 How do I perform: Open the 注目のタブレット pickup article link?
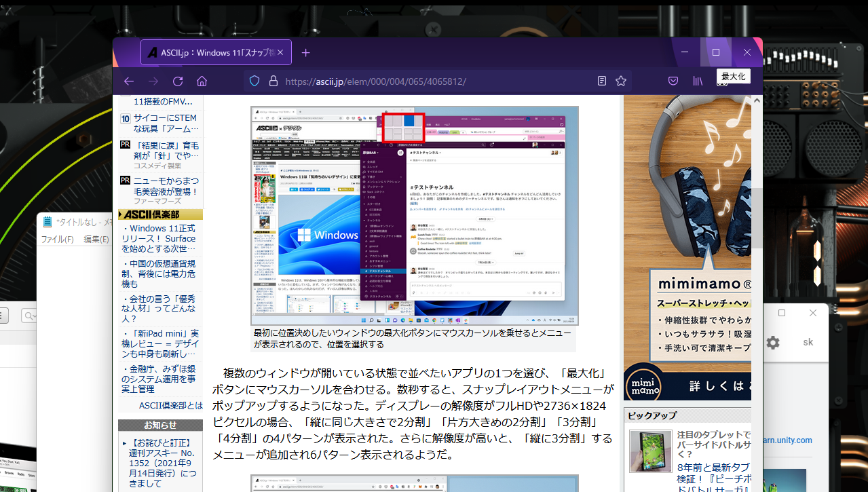[713, 444]
